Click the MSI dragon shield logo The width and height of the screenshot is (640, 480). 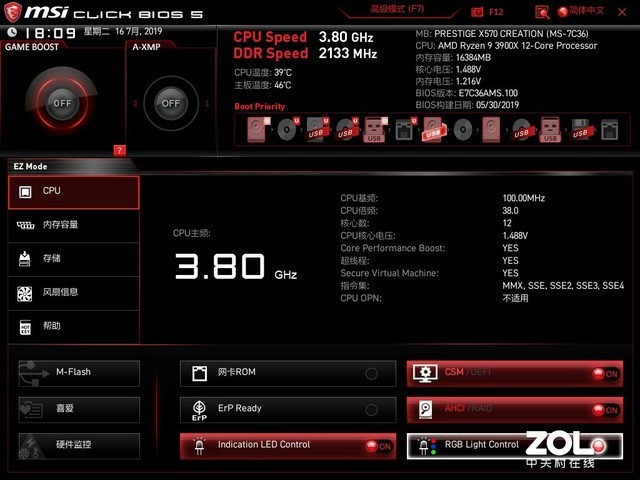coord(12,12)
